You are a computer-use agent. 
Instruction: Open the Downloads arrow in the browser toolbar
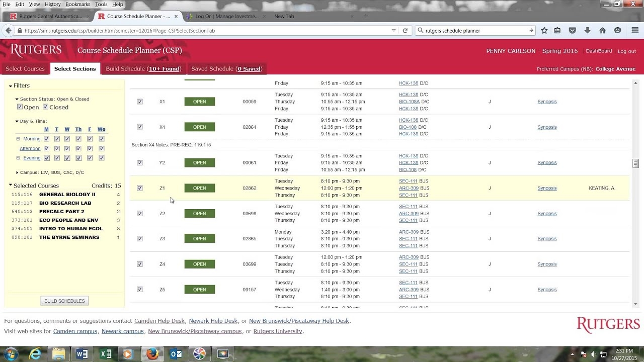click(587, 30)
